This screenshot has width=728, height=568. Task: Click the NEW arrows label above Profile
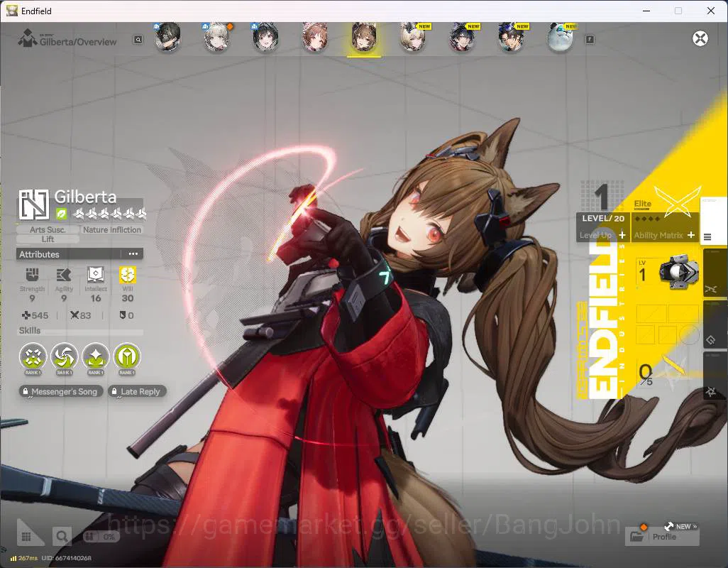click(x=682, y=526)
